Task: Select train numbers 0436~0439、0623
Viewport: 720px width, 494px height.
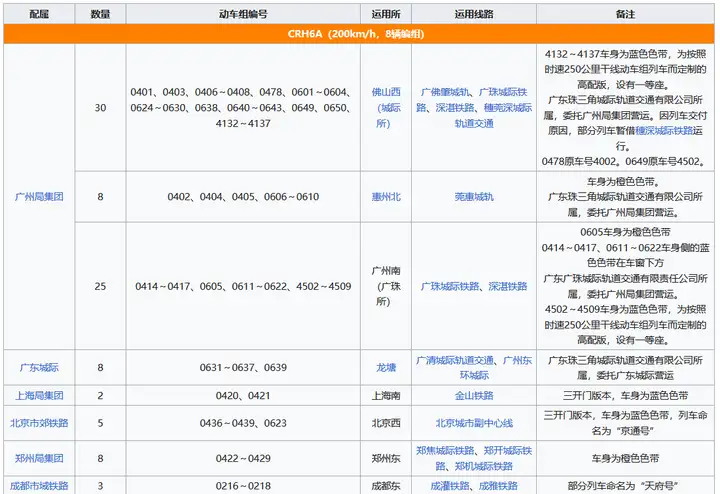Action: tap(243, 423)
